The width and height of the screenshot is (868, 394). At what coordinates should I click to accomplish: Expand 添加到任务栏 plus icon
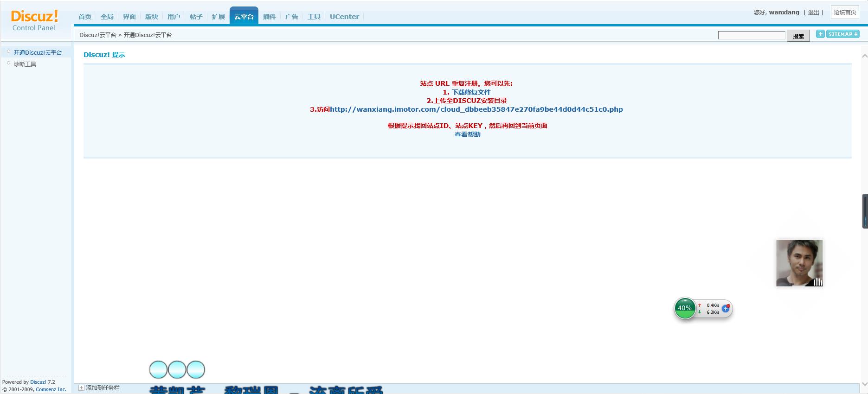pyautogui.click(x=81, y=388)
